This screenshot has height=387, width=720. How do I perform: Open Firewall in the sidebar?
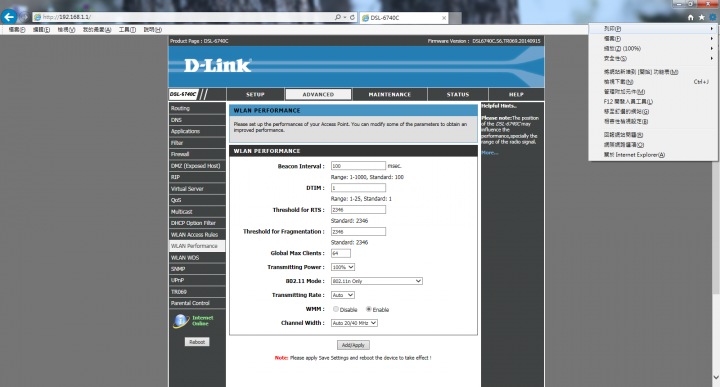coord(197,154)
